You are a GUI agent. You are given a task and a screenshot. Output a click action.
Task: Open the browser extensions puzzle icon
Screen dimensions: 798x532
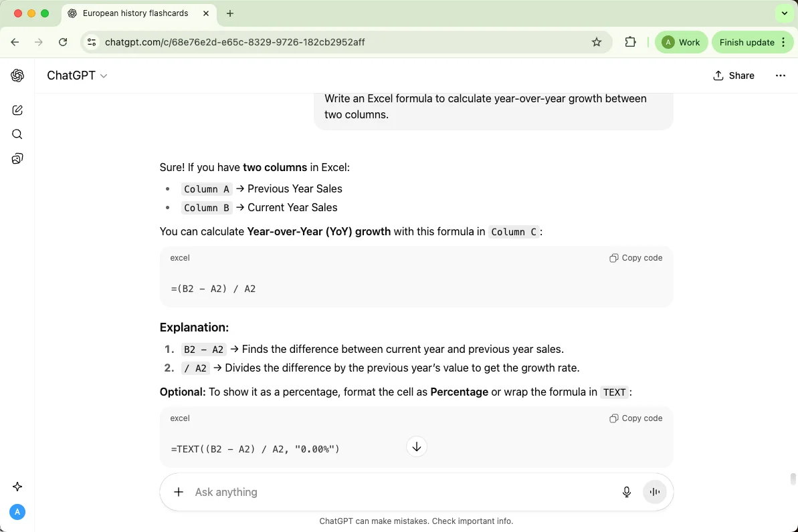tap(630, 42)
